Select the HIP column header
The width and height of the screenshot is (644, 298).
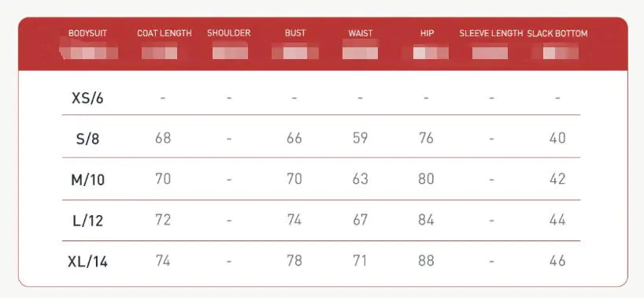point(427,33)
